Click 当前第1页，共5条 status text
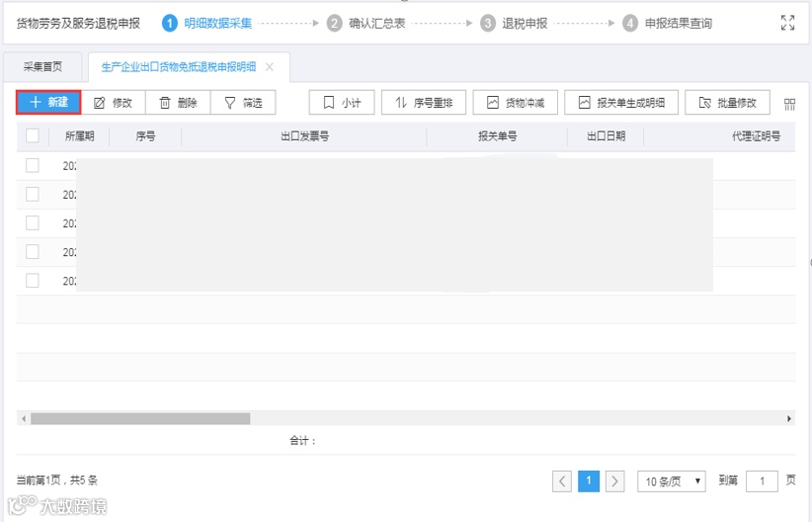 tap(57, 480)
